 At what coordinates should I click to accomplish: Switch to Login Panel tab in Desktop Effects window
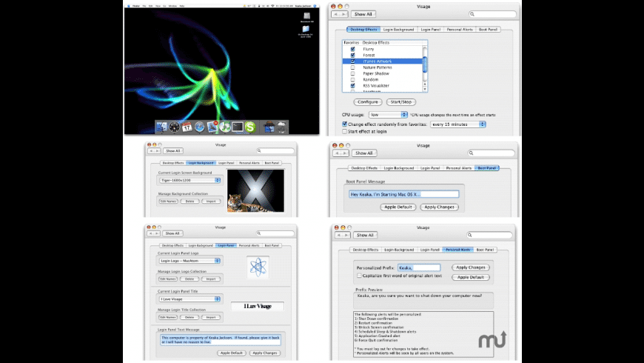click(x=430, y=30)
